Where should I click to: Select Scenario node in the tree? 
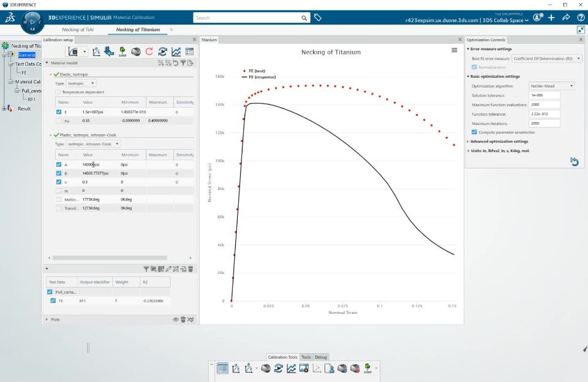pos(26,55)
